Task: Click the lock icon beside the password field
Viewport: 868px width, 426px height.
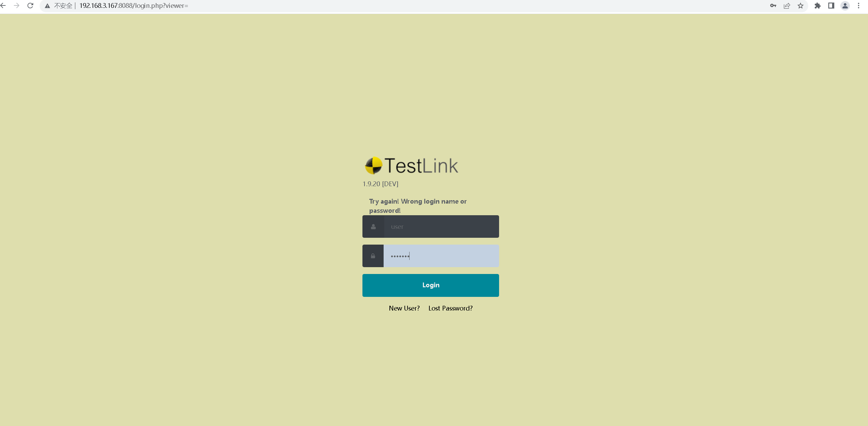Action: click(373, 256)
